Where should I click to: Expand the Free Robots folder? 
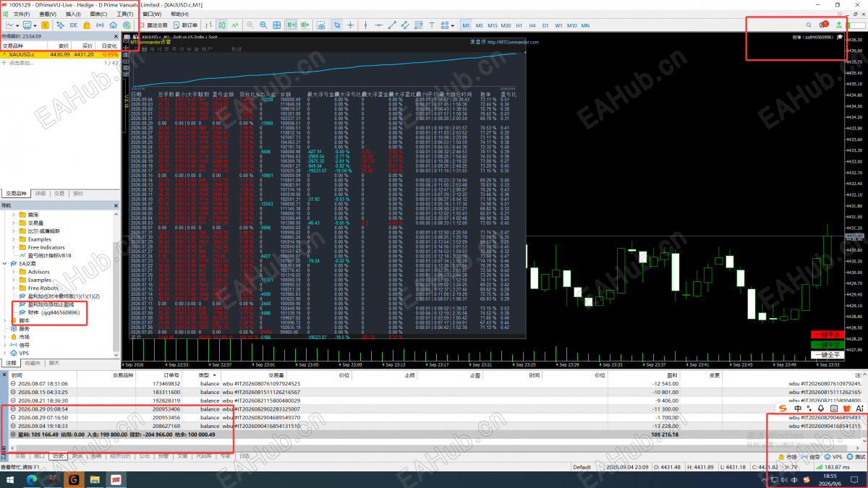pos(14,288)
